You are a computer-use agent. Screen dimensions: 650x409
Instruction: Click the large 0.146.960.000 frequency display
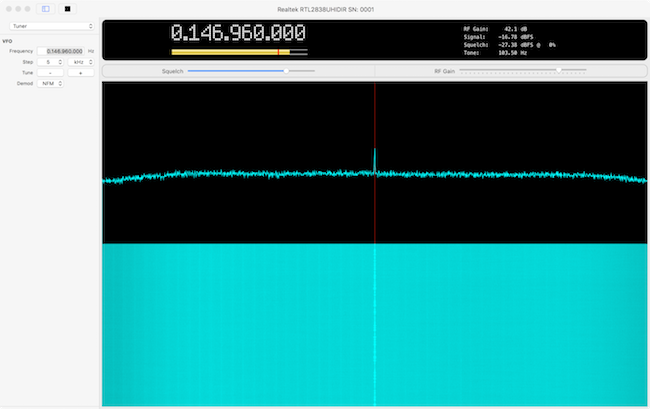pyautogui.click(x=238, y=33)
